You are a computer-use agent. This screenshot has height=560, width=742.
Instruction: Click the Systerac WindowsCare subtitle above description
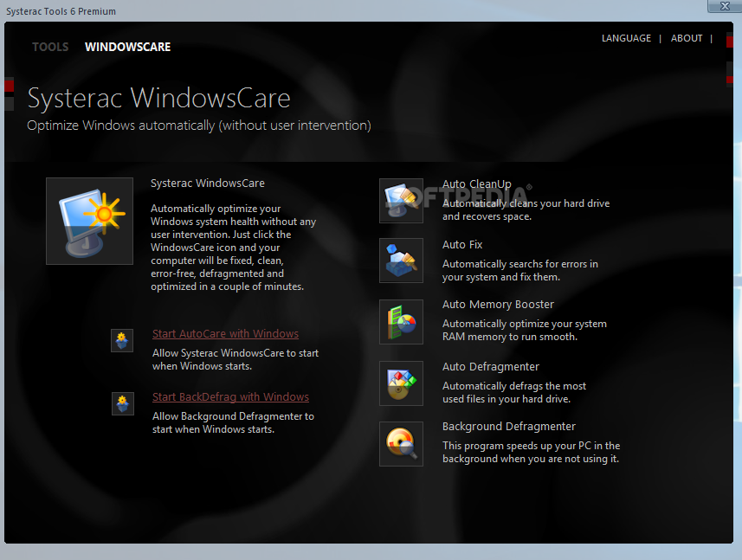click(208, 183)
